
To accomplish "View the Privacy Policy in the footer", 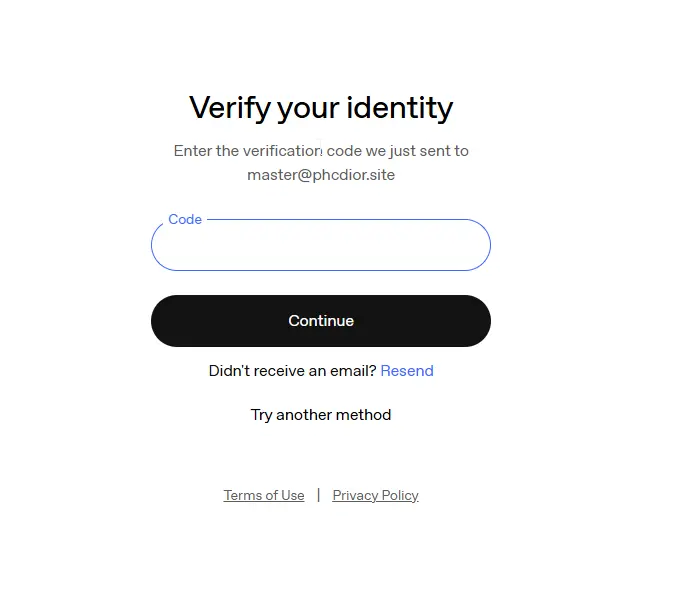I will coord(375,495).
